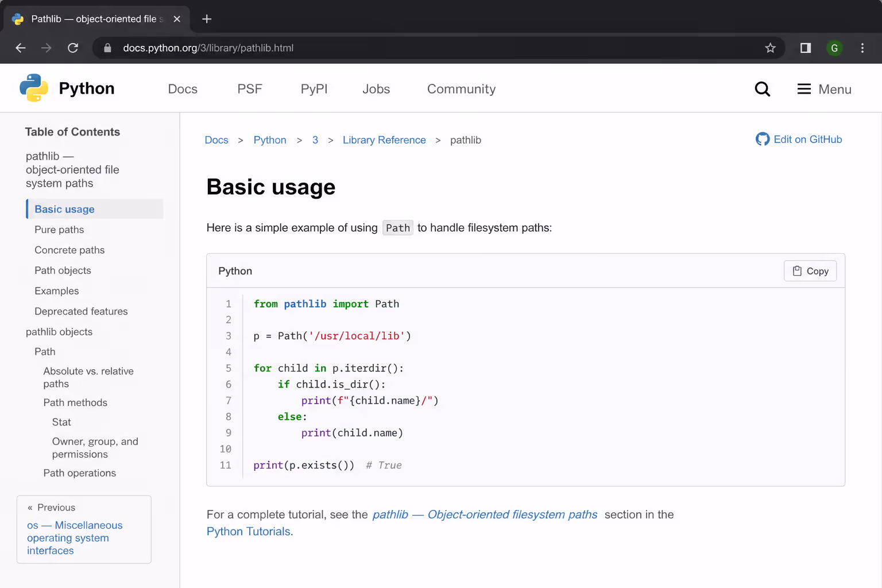The height and width of the screenshot is (588, 882).
Task: Click the Library Reference breadcrumb link
Action: point(384,140)
